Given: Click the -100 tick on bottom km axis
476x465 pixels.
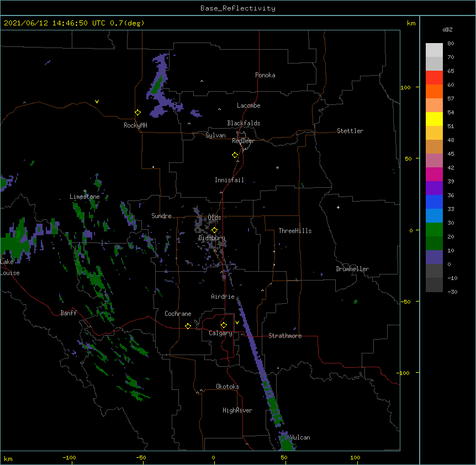Looking at the screenshot, I should [70, 457].
